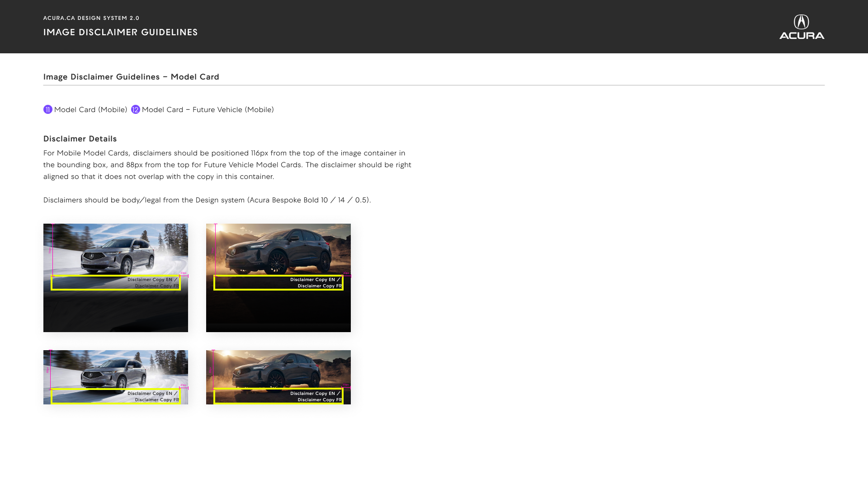Viewport: 868px width, 488px height.
Task: Click the 'Disclaimer Details' subheading
Action: click(x=80, y=139)
